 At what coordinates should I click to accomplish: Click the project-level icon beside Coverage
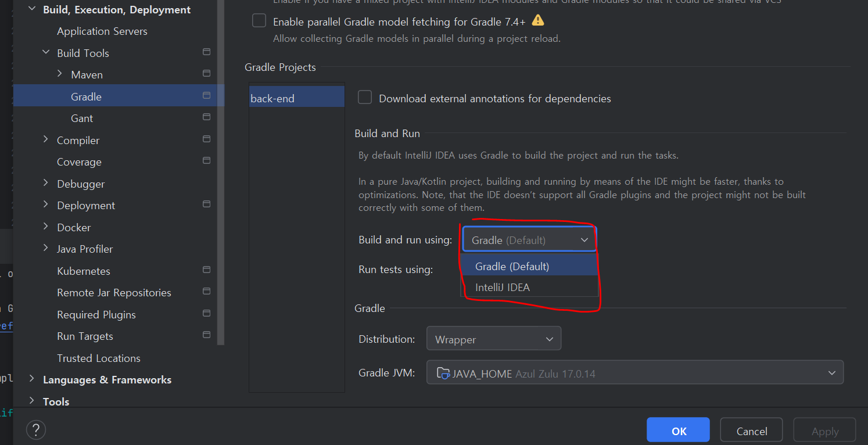(x=206, y=161)
